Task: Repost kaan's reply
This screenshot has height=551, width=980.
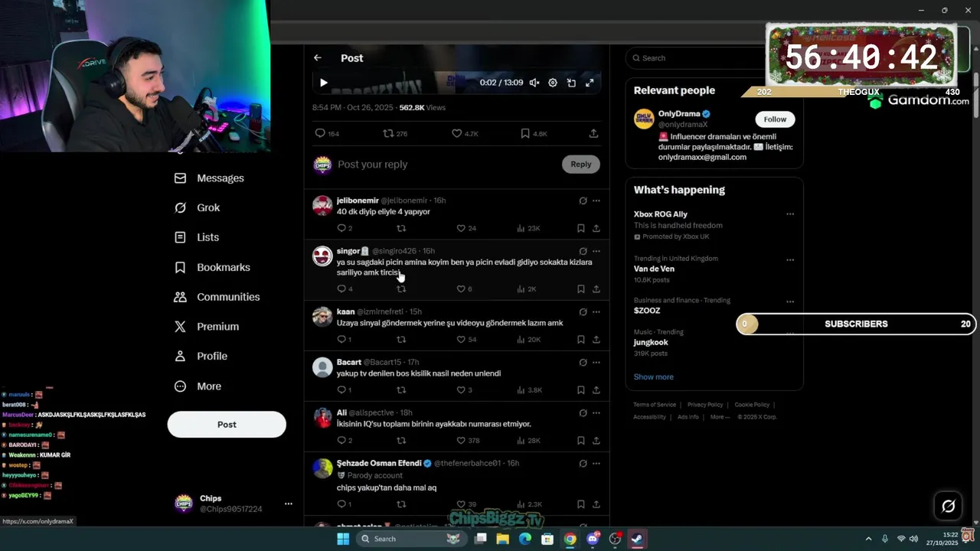Action: pyautogui.click(x=401, y=339)
